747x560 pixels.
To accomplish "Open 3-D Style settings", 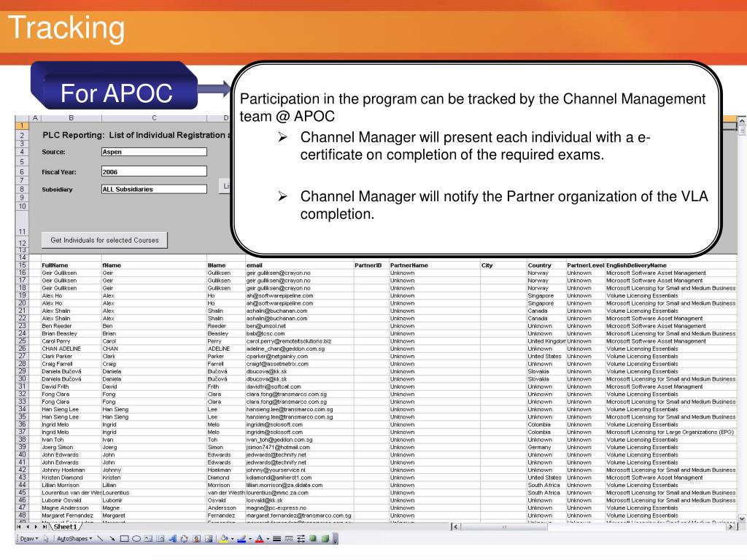I will coord(325,539).
